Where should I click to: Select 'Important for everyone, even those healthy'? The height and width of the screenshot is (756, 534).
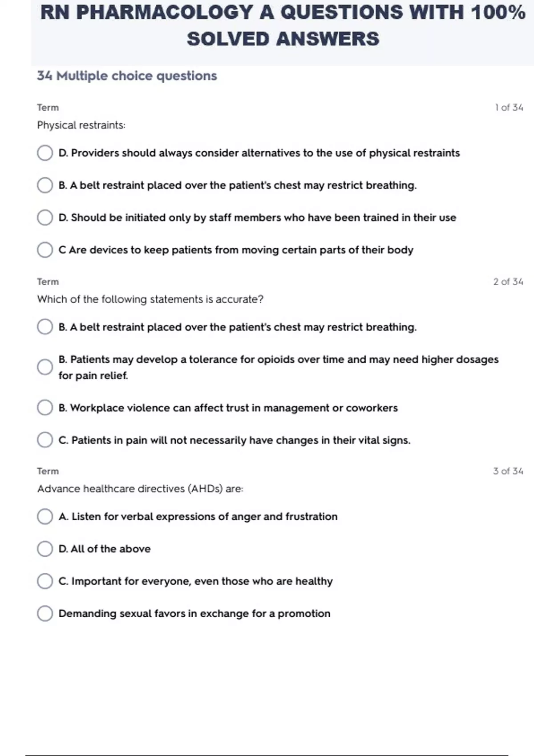44,581
